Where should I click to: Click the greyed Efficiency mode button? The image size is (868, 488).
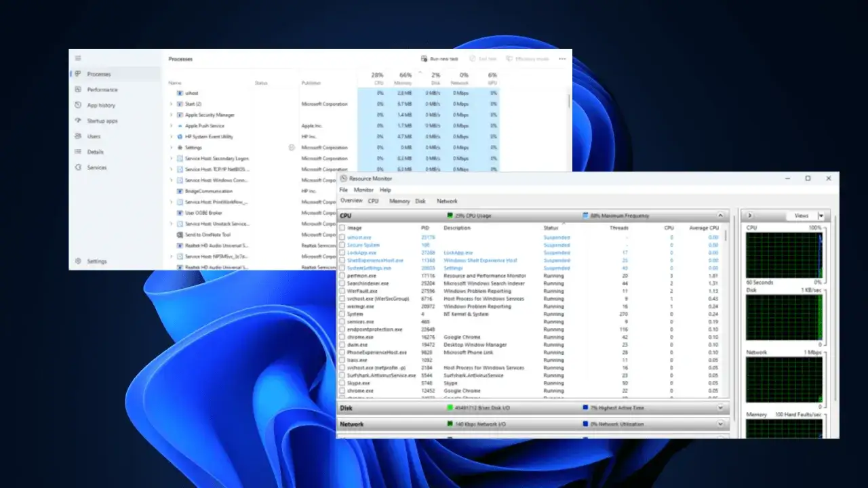tap(528, 59)
